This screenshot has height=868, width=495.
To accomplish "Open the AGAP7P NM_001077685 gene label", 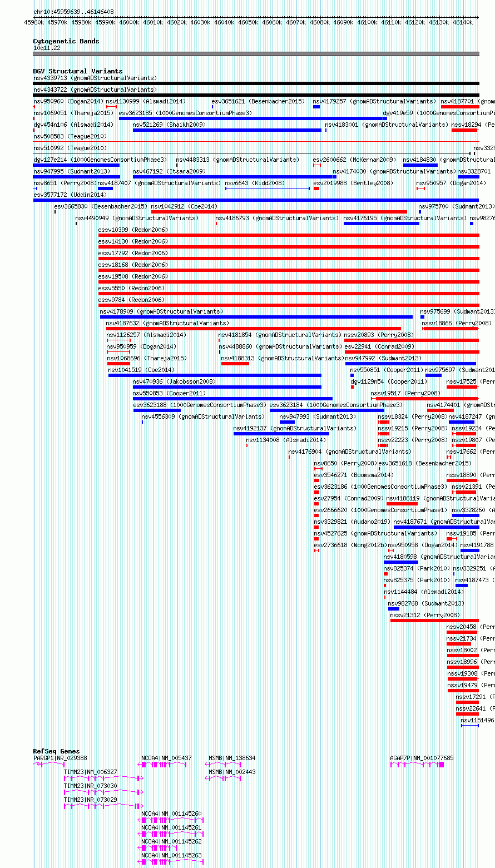I will 422,758.
